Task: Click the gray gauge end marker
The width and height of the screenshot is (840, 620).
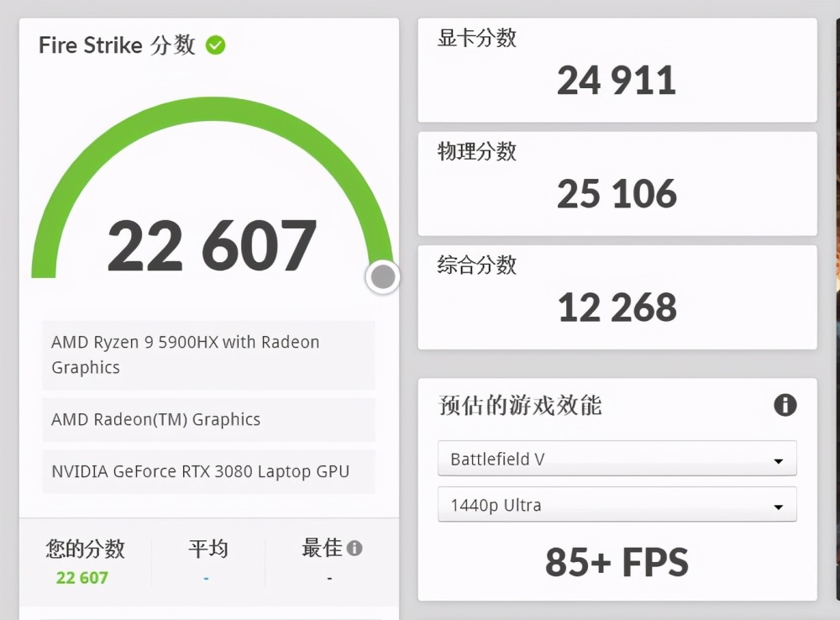Action: click(383, 277)
